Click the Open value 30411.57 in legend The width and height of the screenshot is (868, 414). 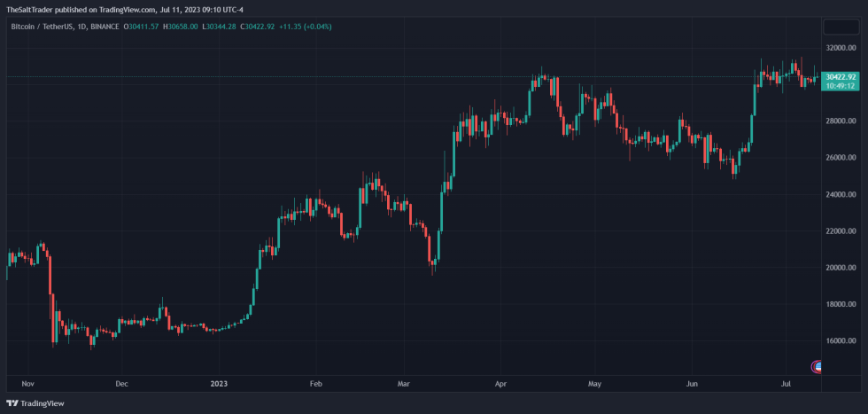142,27
